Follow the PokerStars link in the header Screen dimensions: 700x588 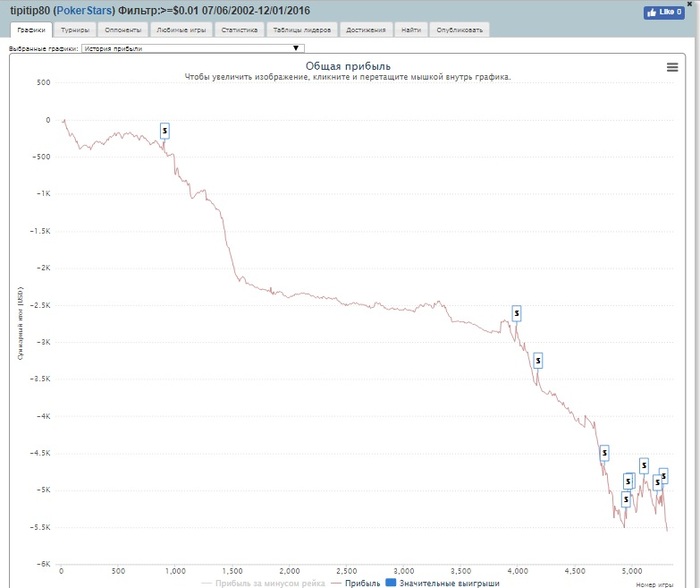[84, 10]
